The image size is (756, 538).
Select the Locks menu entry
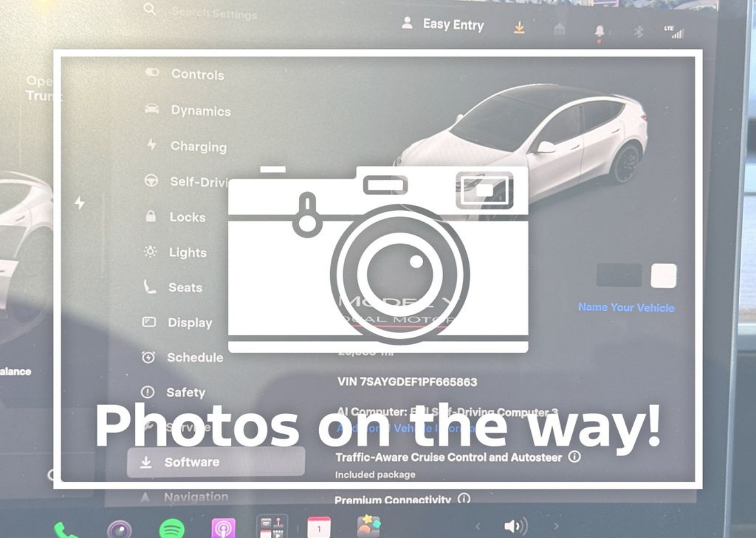pos(175,217)
